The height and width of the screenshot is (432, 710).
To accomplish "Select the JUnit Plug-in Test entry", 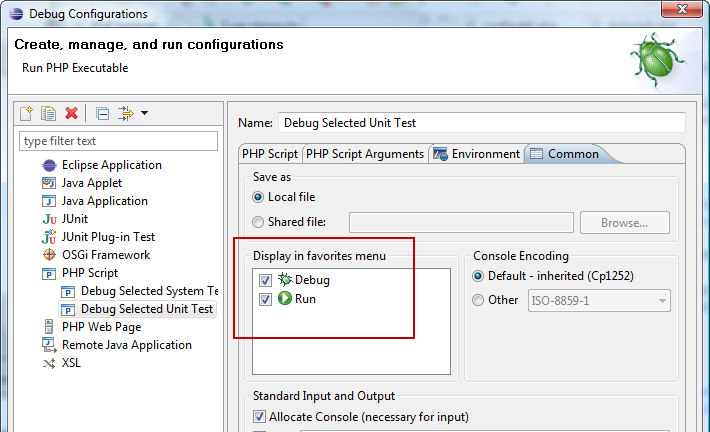I will (x=108, y=237).
